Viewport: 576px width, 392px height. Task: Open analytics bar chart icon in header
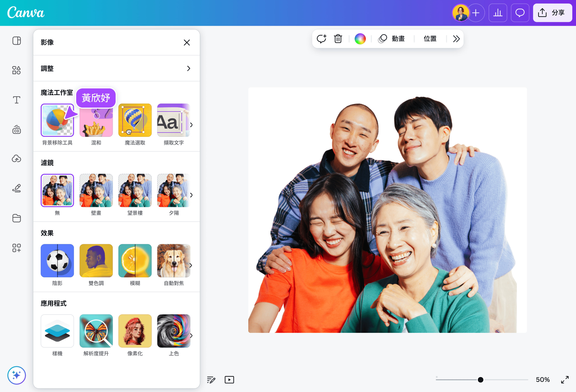498,13
